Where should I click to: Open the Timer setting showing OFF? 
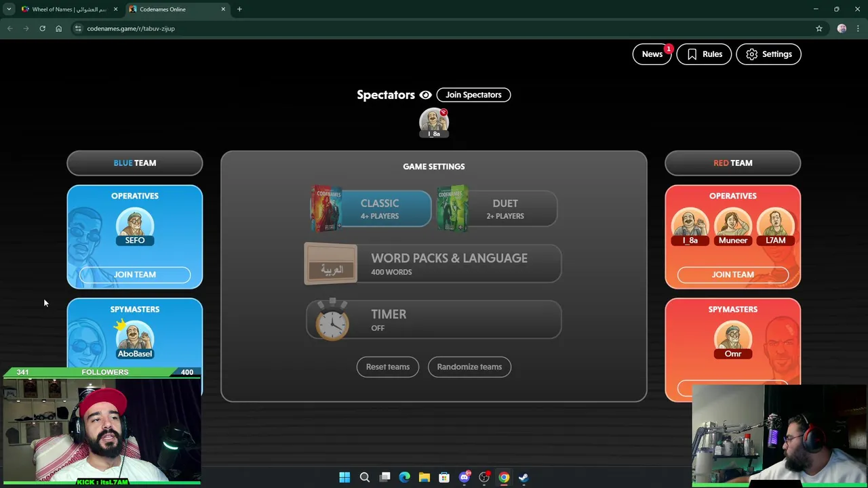pos(434,320)
